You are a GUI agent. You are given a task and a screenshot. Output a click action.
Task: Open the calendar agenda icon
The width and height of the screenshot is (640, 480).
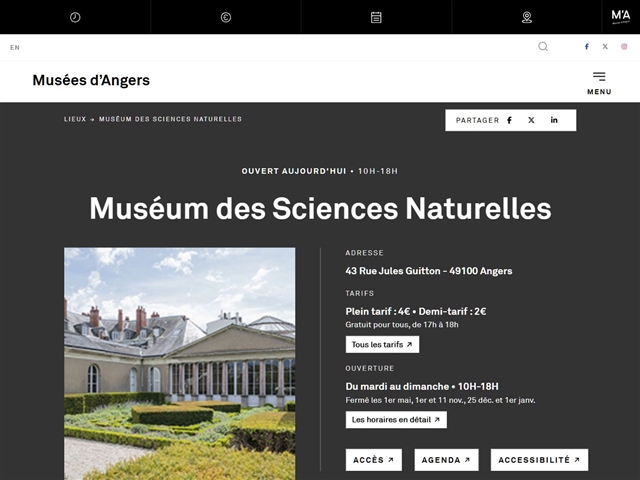[376, 17]
